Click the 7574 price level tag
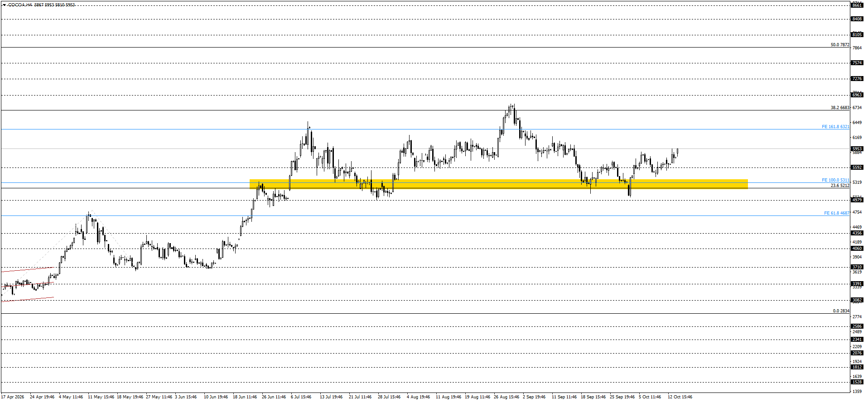This screenshot has height=402, width=868. click(857, 63)
